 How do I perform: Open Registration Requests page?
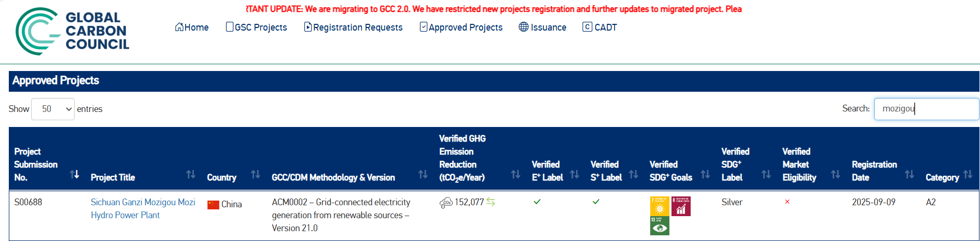[353, 27]
